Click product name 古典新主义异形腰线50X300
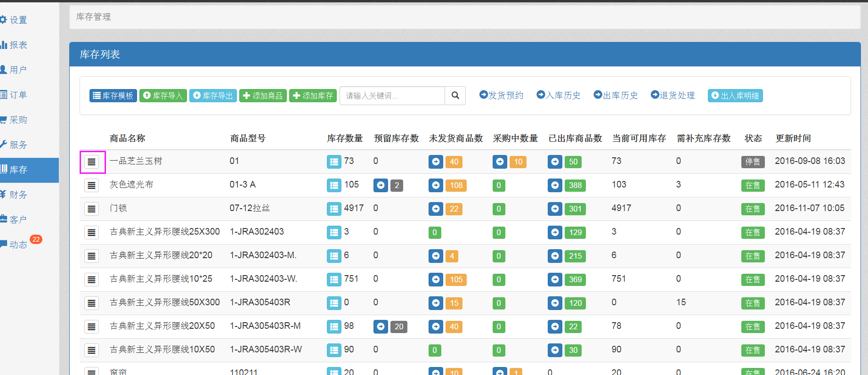Screen dimensions: 868x375 coord(165,302)
